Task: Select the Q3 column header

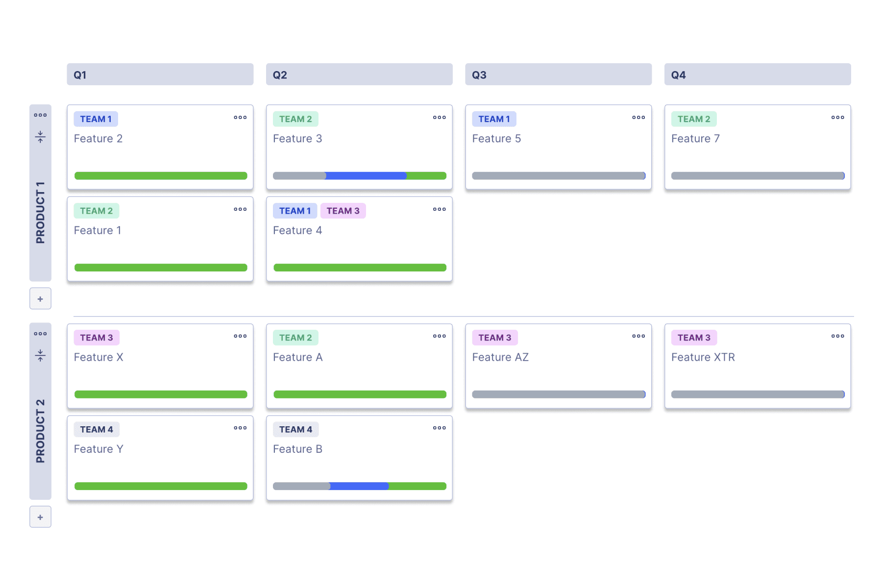Action: point(558,74)
